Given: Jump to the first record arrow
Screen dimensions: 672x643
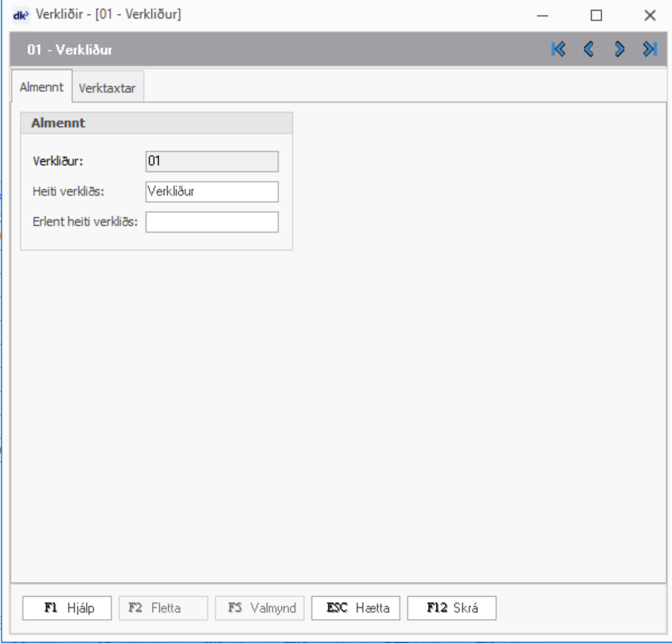Looking at the screenshot, I should click(x=558, y=49).
